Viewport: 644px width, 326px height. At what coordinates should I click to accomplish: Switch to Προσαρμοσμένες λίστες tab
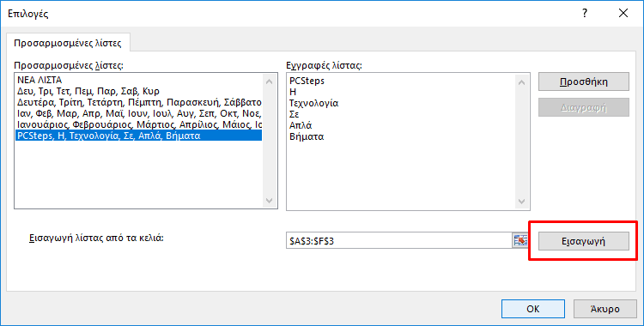coord(68,43)
